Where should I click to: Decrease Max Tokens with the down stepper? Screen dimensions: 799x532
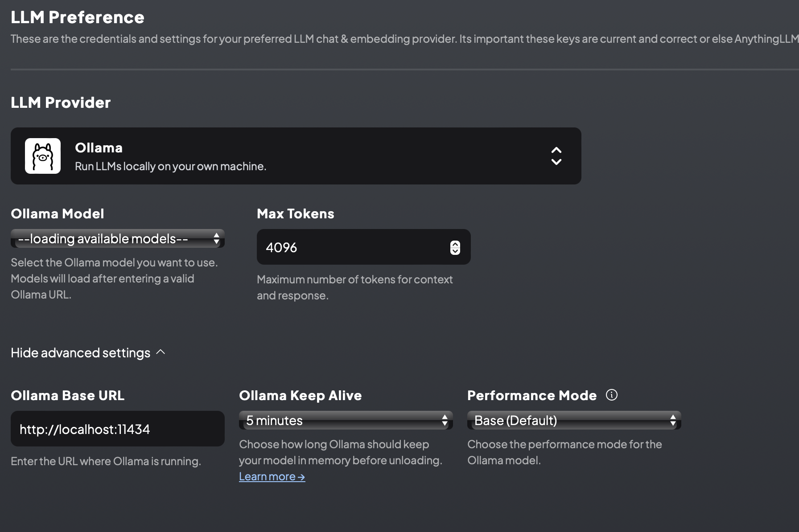coord(455,251)
